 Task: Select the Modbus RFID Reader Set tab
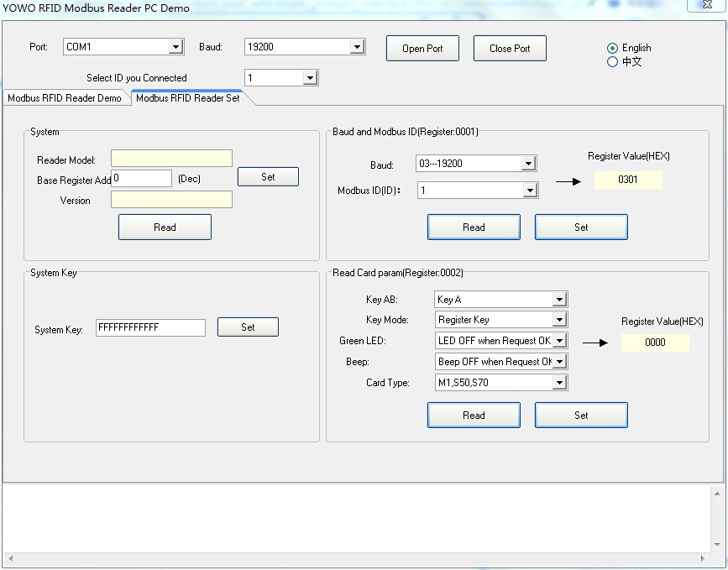click(187, 98)
